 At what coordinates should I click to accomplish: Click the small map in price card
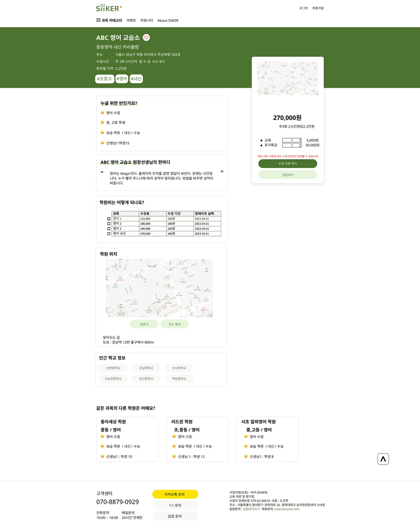point(288,78)
